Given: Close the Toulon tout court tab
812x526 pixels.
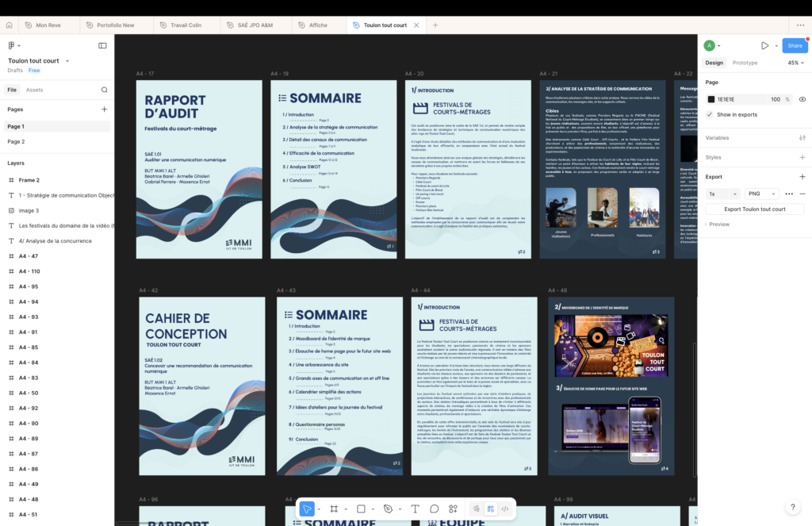Looking at the screenshot, I should click(x=416, y=25).
